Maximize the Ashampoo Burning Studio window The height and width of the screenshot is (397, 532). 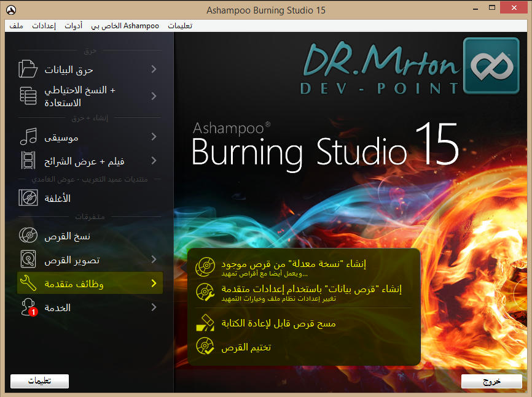[x=492, y=8]
